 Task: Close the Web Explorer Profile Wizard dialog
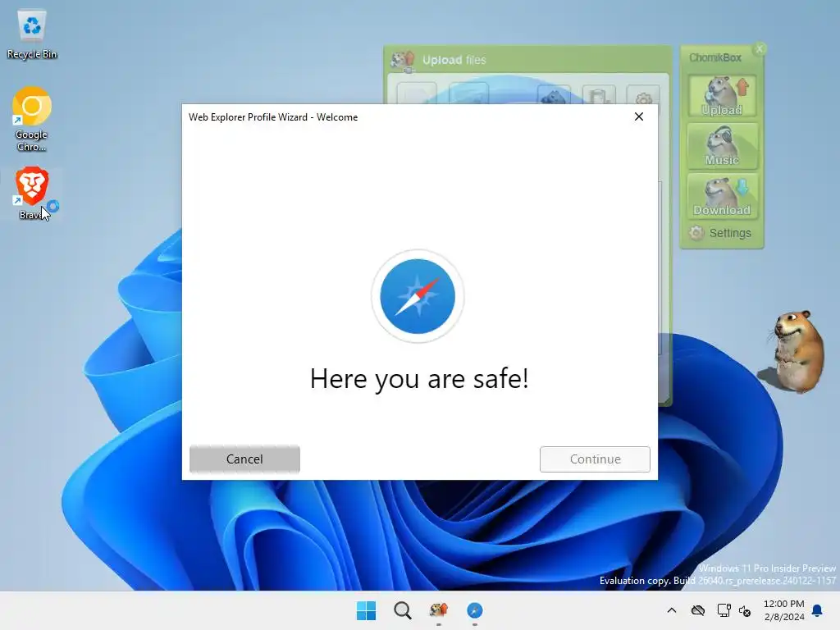(638, 116)
